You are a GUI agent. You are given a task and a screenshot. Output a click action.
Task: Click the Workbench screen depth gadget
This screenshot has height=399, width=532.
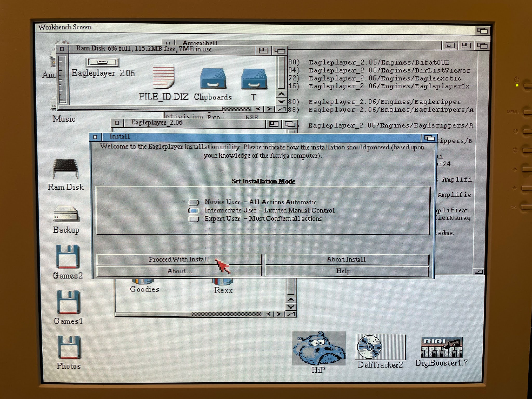coord(482,31)
